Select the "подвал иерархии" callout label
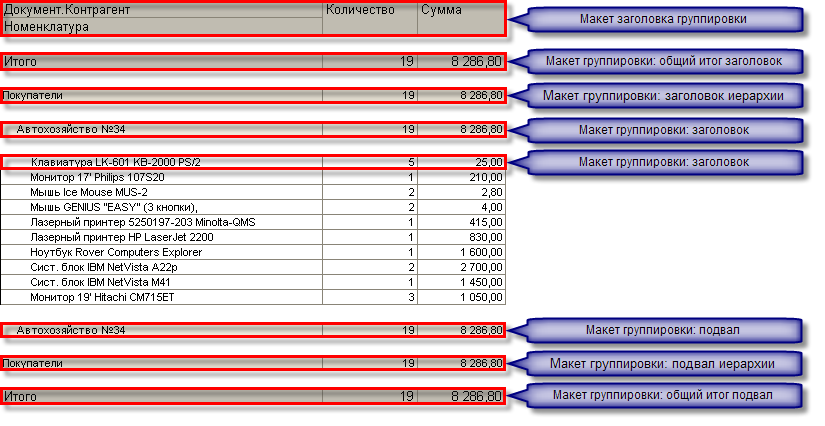The width and height of the screenshot is (825, 426). tap(664, 363)
